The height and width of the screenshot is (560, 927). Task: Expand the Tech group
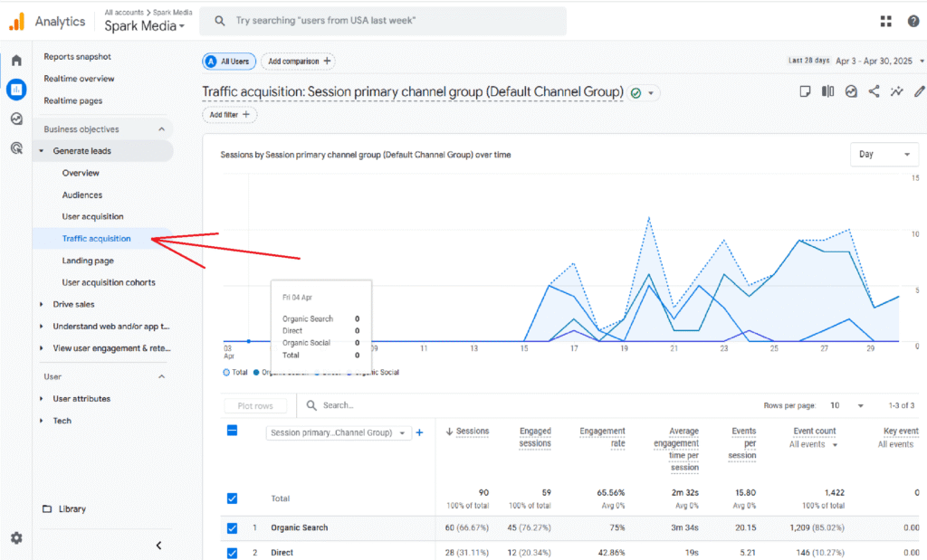click(x=41, y=421)
